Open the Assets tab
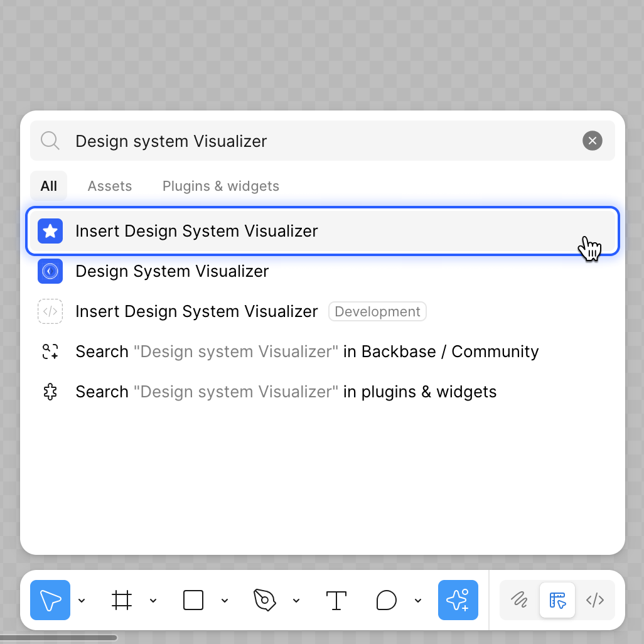644x644 pixels. (110, 186)
